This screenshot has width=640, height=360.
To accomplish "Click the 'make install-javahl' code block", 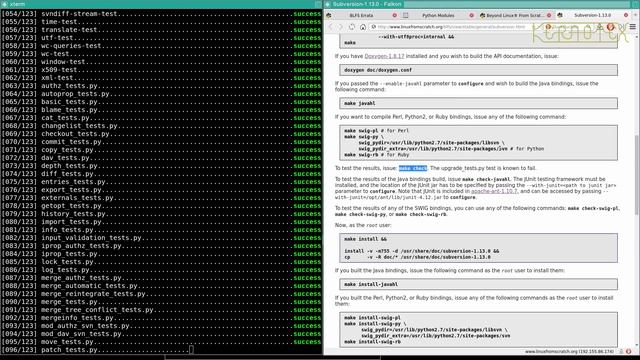I will [478, 284].
